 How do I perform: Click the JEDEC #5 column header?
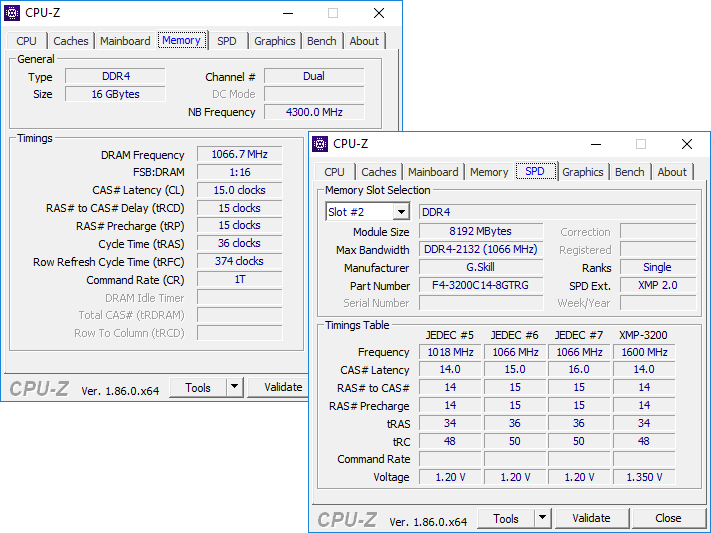[449, 335]
